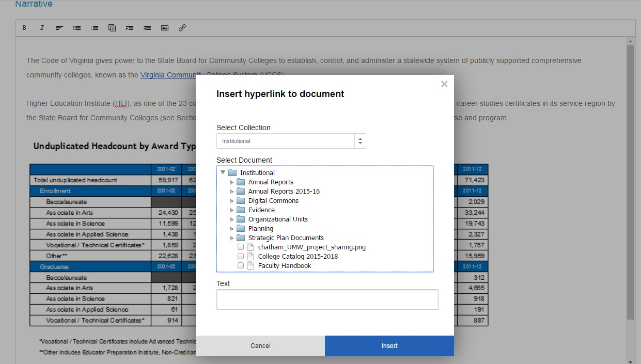Collapse the Institutional folder tree

coord(223,172)
